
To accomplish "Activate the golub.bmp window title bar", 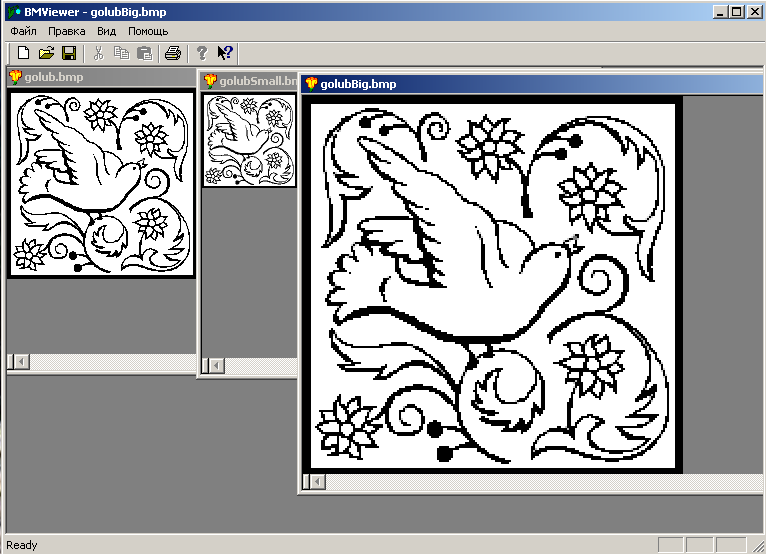I will coord(102,77).
